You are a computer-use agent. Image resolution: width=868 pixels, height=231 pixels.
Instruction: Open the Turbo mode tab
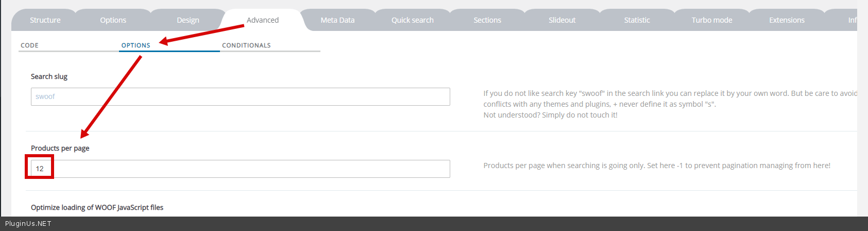point(711,20)
